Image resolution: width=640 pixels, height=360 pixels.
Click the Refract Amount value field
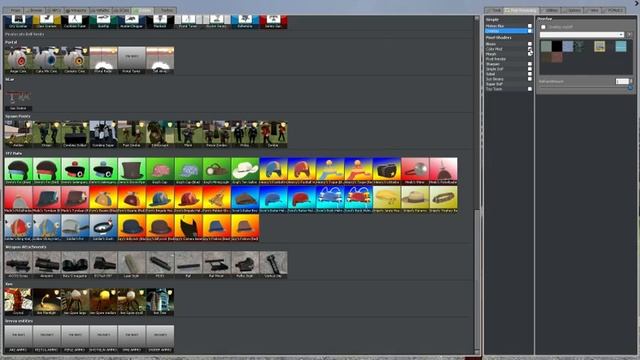(622, 81)
